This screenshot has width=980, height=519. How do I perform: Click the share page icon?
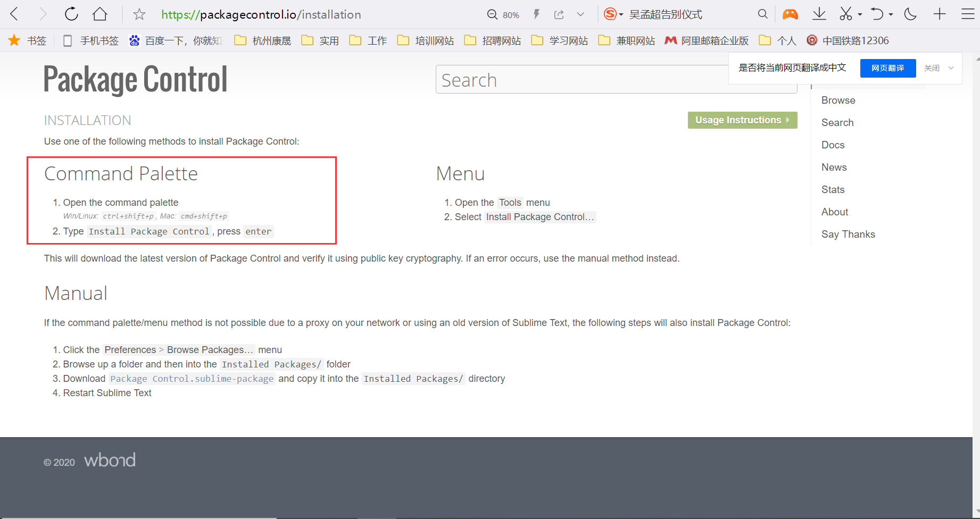(559, 14)
